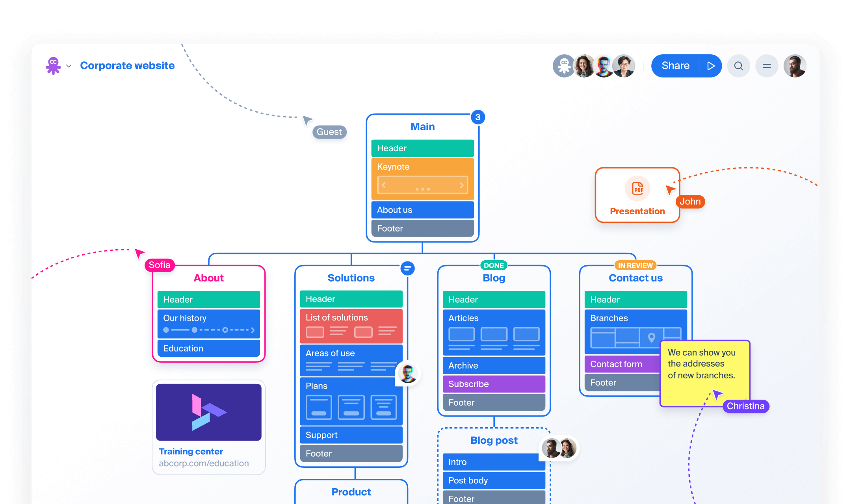Open the comment indicator on the Solutions card

[x=408, y=268]
